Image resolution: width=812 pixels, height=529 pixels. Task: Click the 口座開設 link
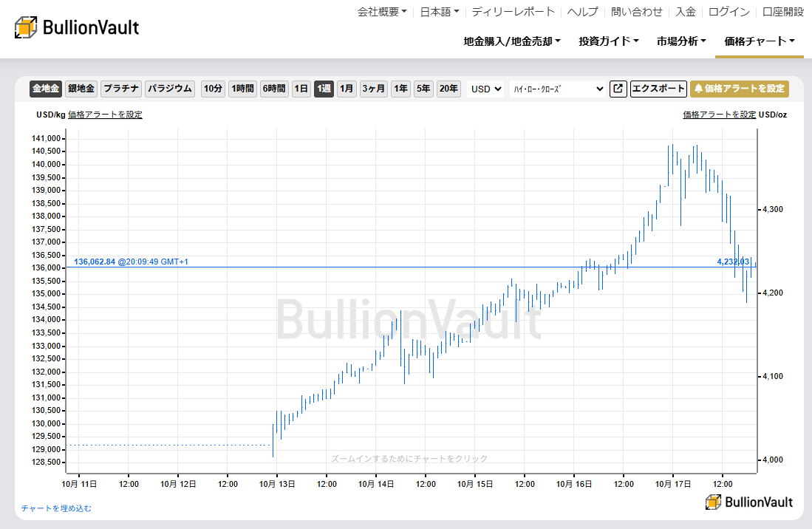point(783,12)
